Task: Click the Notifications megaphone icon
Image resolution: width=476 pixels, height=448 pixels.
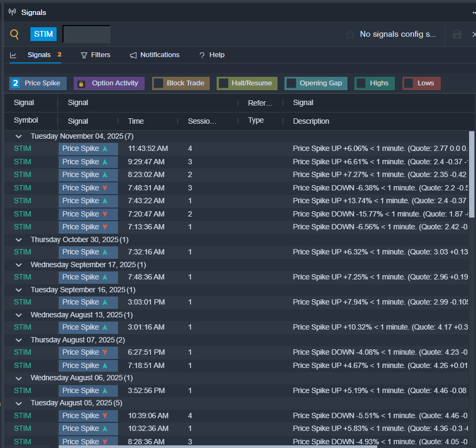Action: (133, 55)
